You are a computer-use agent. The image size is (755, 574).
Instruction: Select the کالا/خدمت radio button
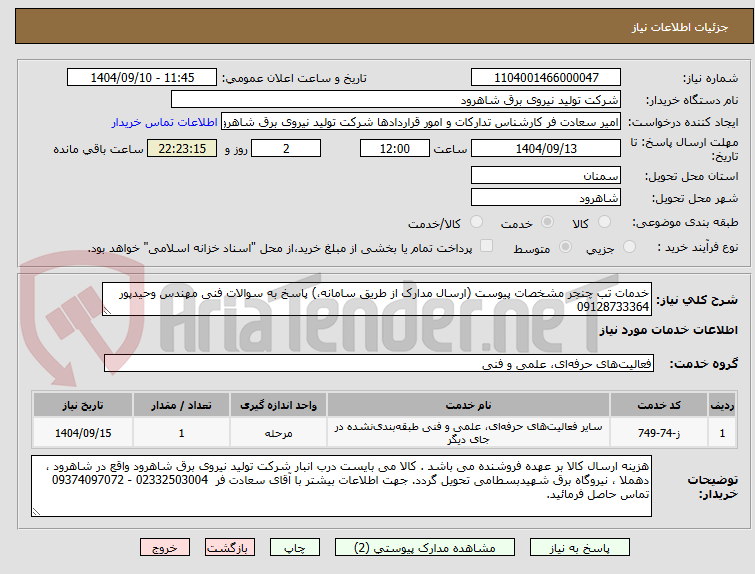(476, 222)
